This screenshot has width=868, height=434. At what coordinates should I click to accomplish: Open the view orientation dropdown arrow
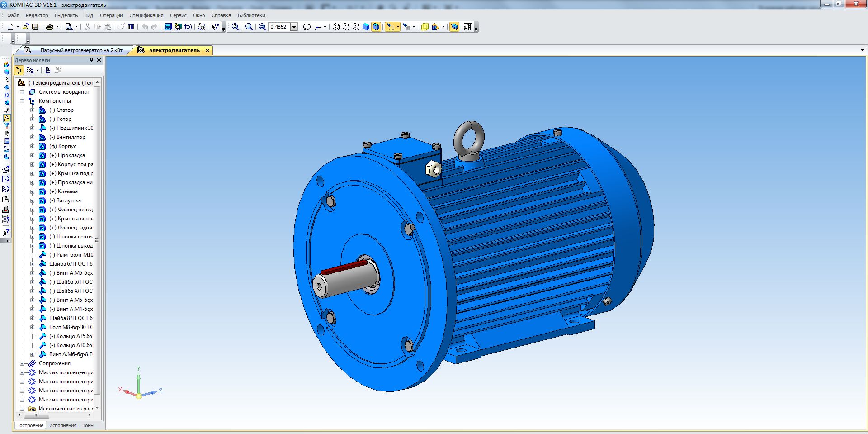(x=325, y=27)
